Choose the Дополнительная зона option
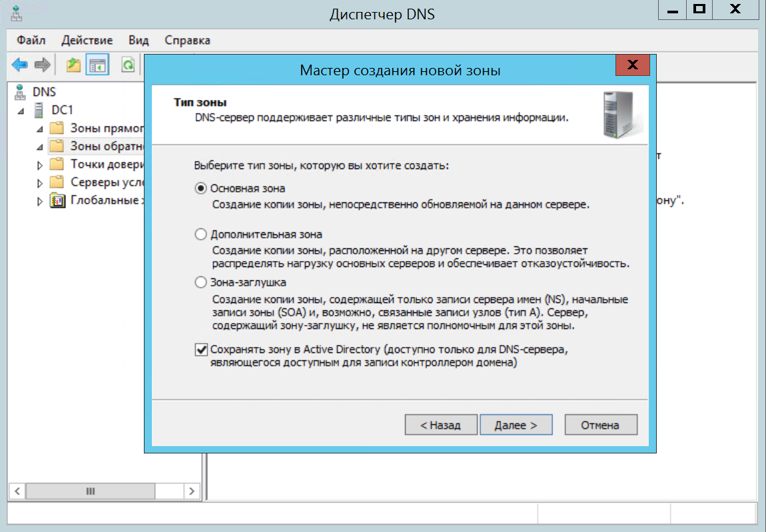 pos(200,234)
